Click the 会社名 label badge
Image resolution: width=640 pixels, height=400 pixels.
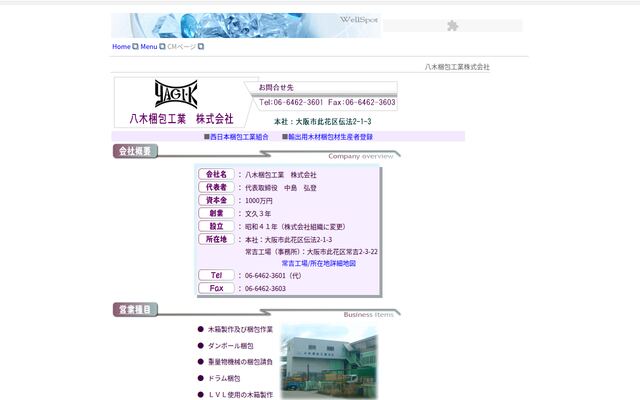tap(216, 174)
